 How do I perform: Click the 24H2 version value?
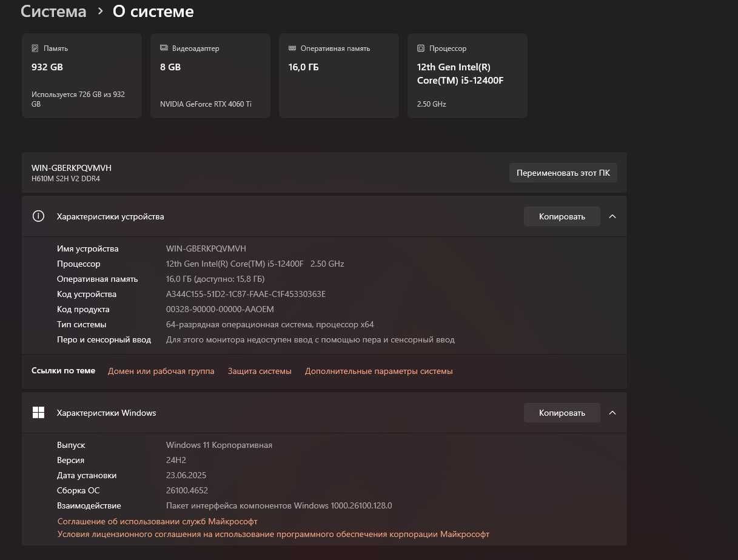[176, 460]
